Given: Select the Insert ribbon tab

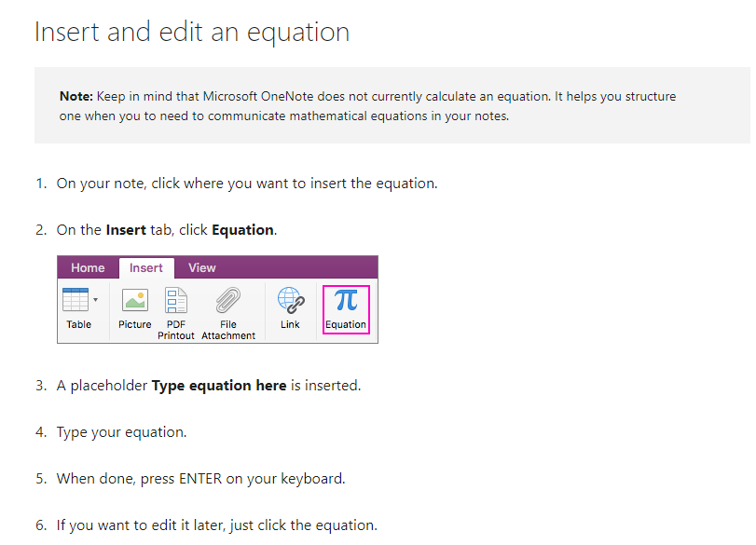Looking at the screenshot, I should coord(146,267).
